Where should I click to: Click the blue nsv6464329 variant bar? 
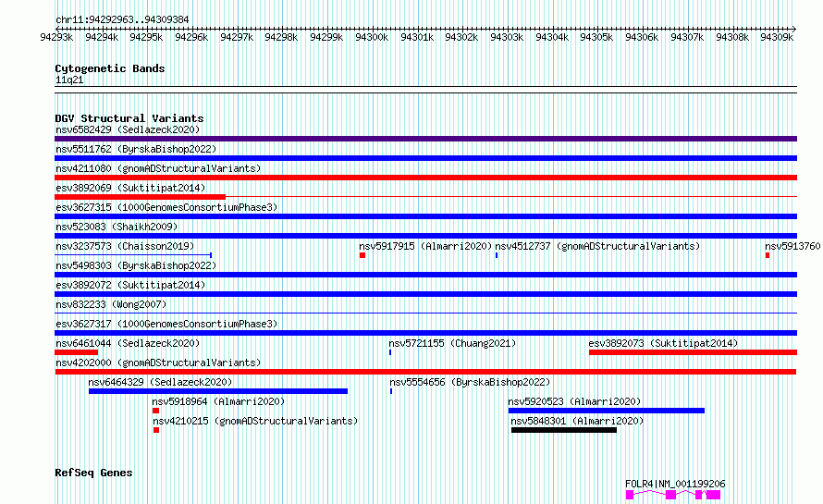coord(218,391)
